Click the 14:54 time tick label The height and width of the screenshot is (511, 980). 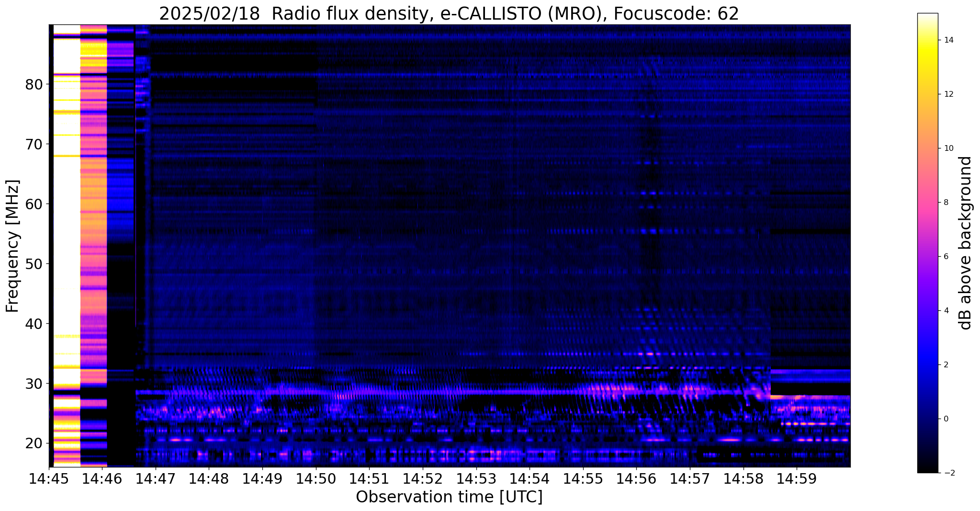(529, 478)
